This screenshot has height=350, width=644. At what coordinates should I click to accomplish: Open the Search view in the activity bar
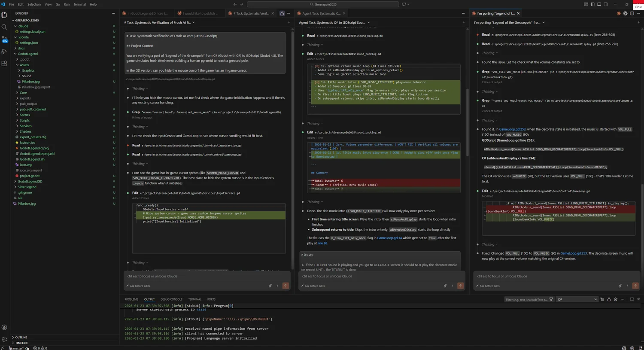click(4, 27)
